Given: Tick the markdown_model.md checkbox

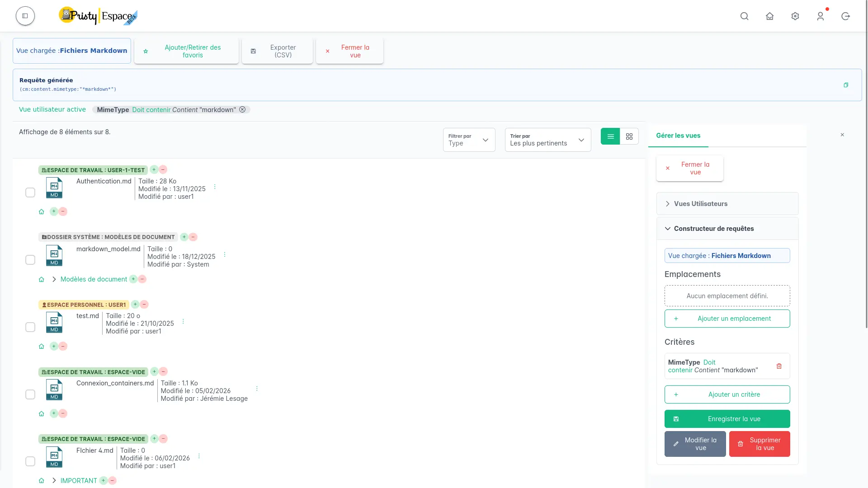Looking at the screenshot, I should 30,260.
